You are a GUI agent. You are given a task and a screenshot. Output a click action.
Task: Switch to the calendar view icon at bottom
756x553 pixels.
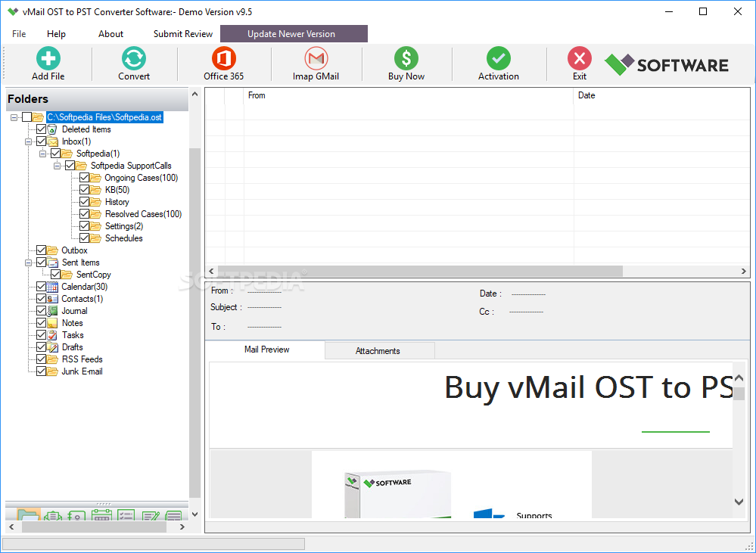pyautogui.click(x=101, y=515)
